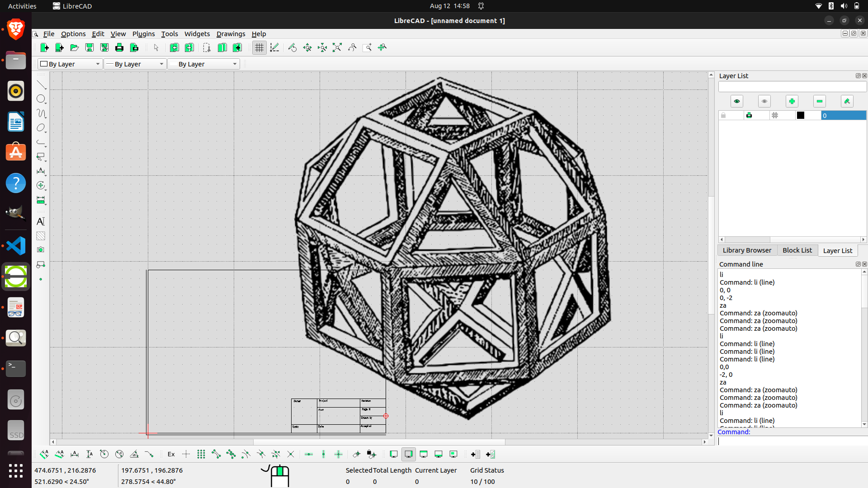The height and width of the screenshot is (488, 868).
Task: Select the Snap to Grid icon
Action: pos(201,454)
